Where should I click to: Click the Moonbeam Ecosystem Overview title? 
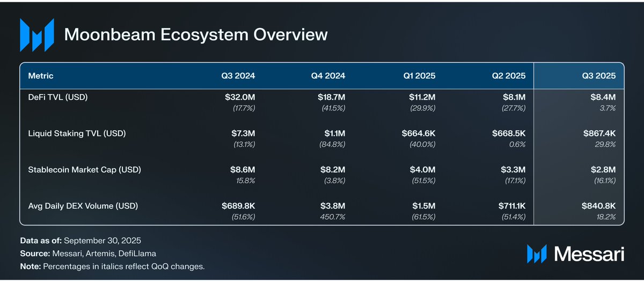click(196, 35)
